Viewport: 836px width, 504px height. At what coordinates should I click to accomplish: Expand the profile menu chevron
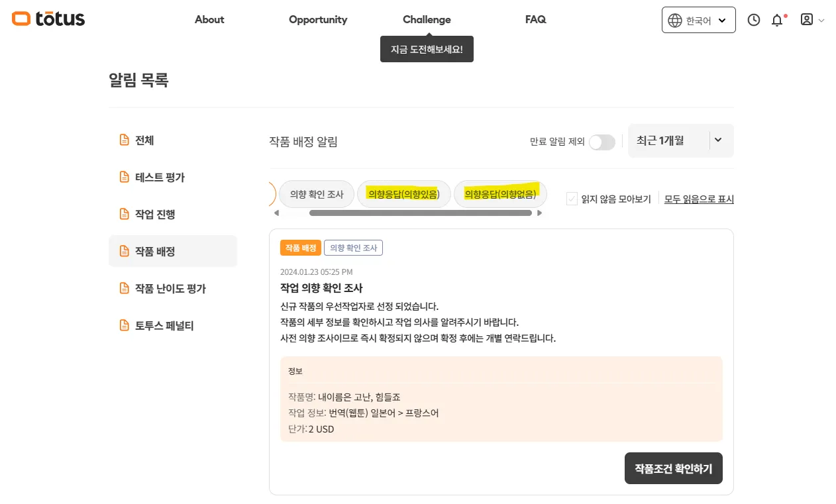pos(822,21)
